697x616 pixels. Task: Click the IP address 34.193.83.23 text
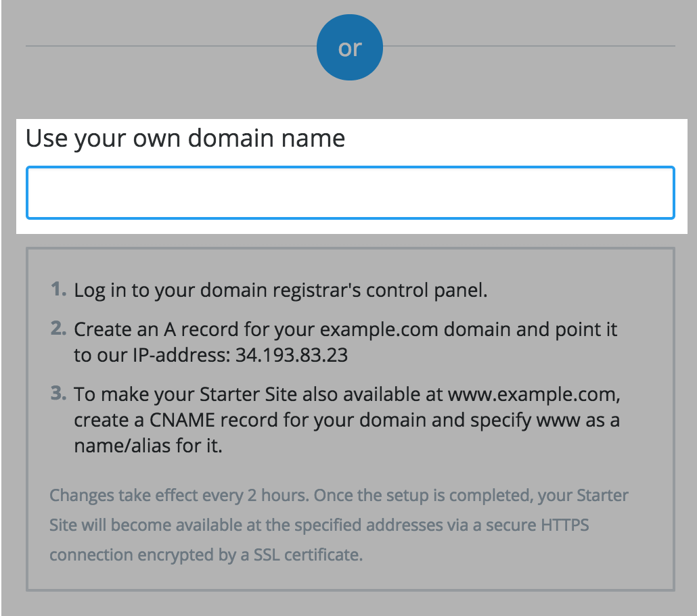[292, 355]
